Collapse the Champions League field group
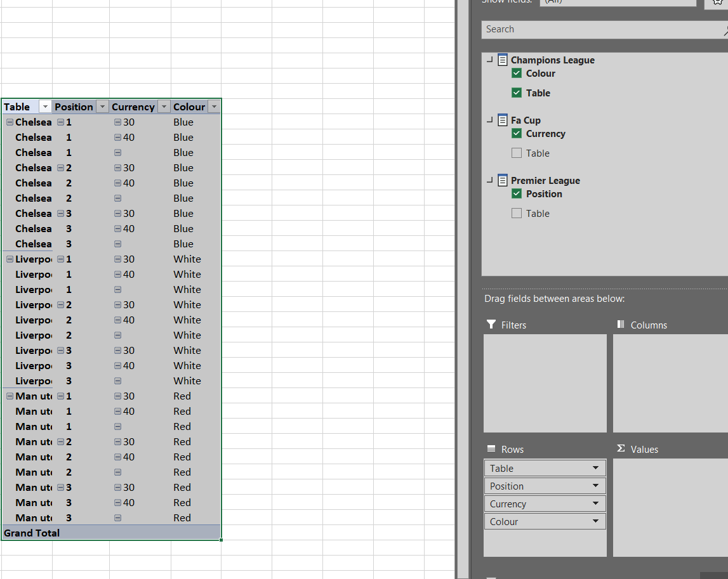Image resolution: width=728 pixels, height=579 pixels. (489, 60)
